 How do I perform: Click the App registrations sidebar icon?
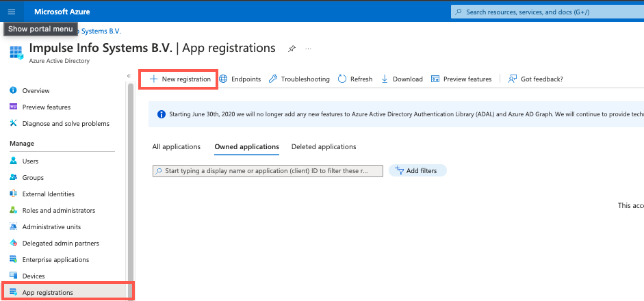click(x=13, y=292)
